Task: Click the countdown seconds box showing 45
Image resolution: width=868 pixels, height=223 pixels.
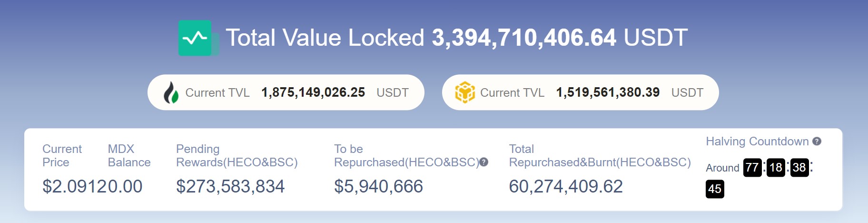Action: (x=715, y=189)
